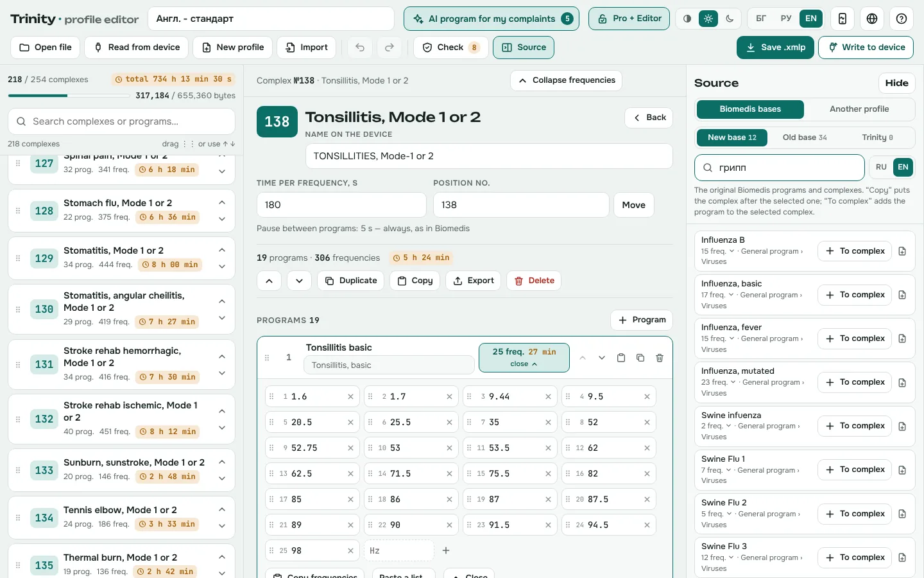This screenshot has height=578, width=924.
Task: Grab drag handle of complex 133
Action: [x=18, y=470]
